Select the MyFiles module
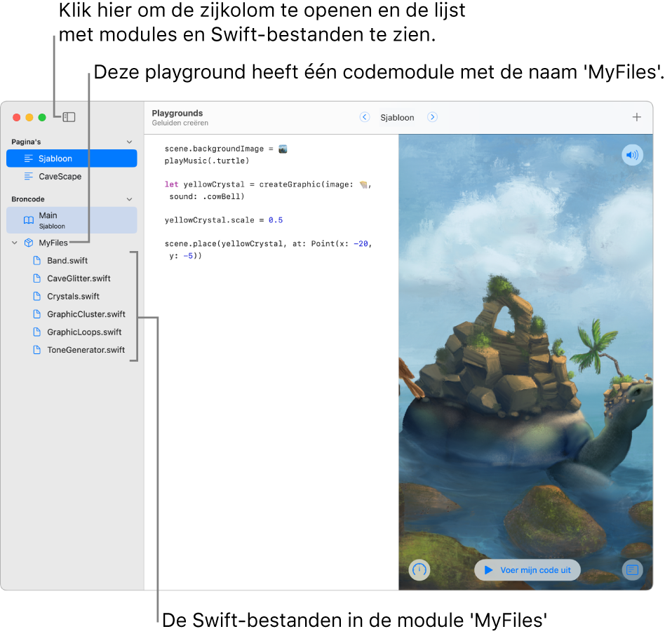 click(53, 243)
